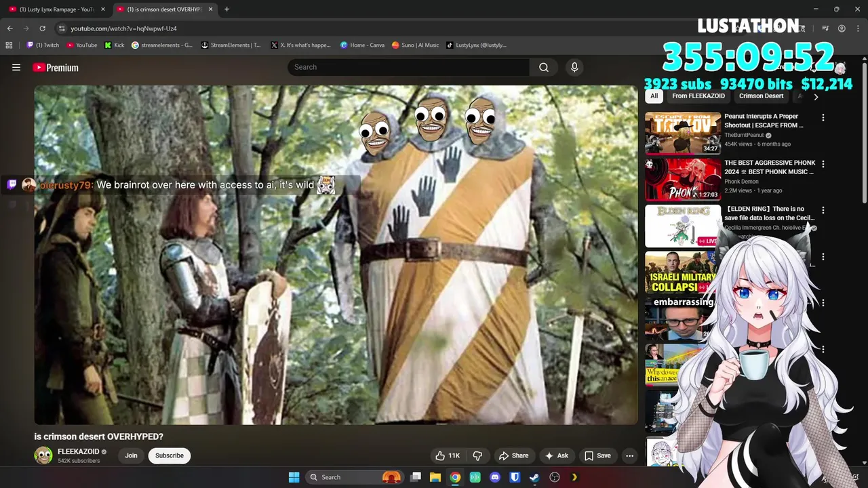Open options for ELDEN RING video
The image size is (868, 488).
(823, 211)
